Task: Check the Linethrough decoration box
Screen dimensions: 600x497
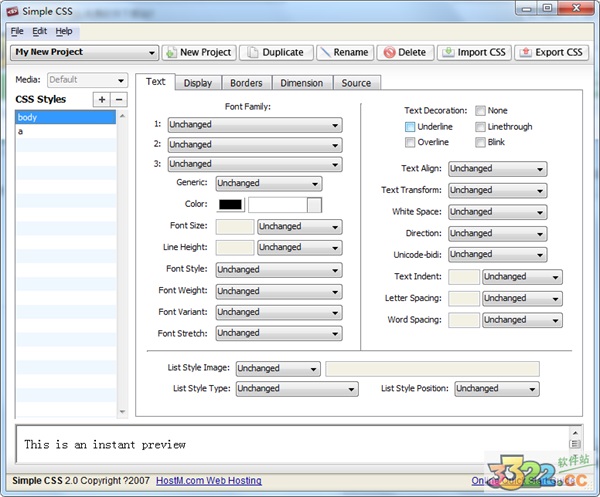Action: [481, 127]
